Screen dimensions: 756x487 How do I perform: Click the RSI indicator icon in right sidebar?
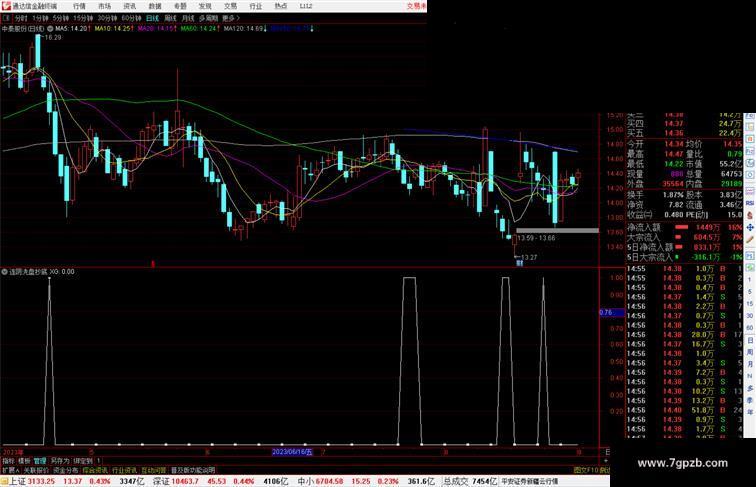point(750,203)
